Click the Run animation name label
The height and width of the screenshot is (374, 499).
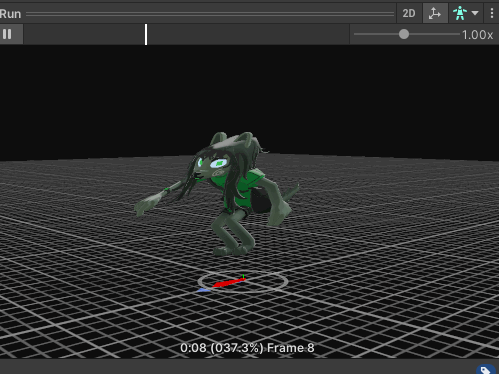pos(10,14)
